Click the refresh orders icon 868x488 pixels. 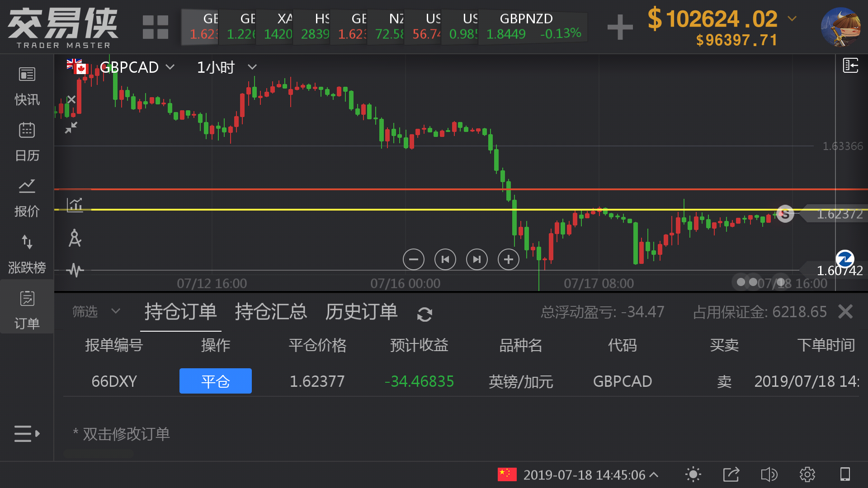[x=425, y=314]
